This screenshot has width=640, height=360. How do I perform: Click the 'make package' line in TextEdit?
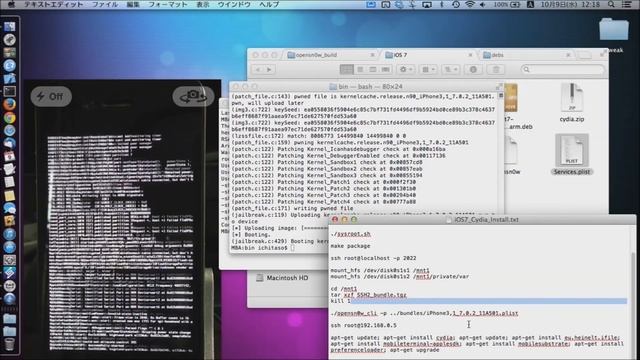(351, 246)
